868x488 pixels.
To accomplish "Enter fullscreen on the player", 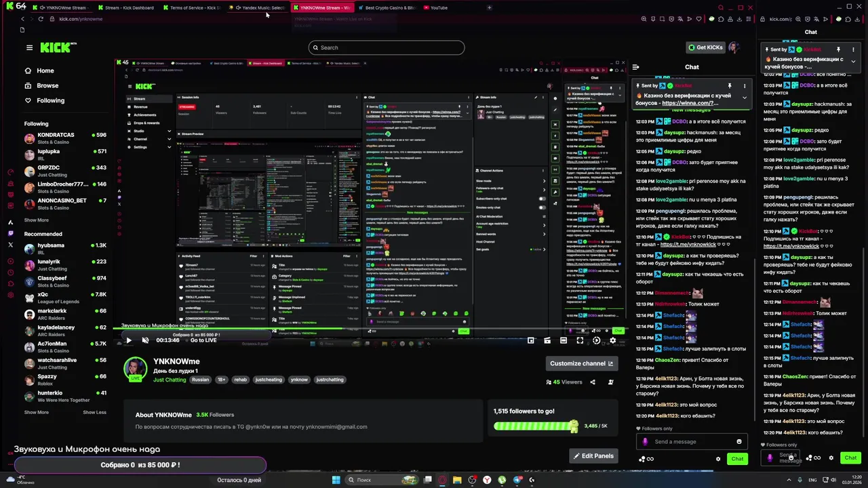I will click(580, 340).
